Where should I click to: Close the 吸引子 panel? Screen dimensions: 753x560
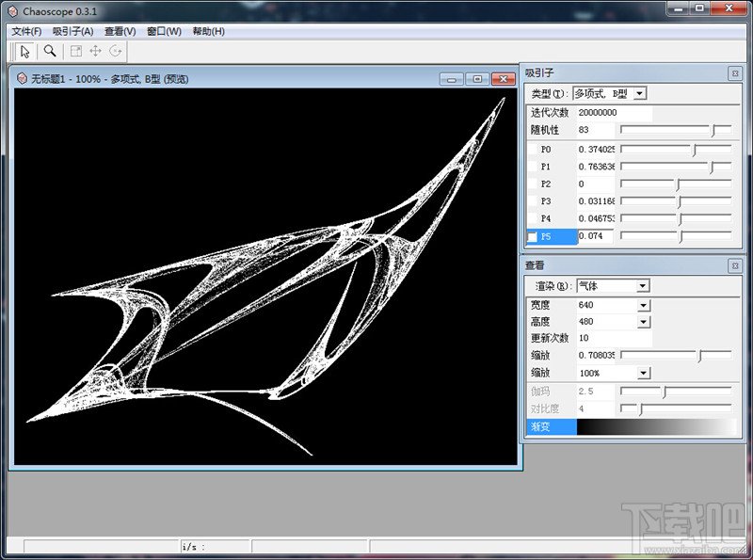734,73
